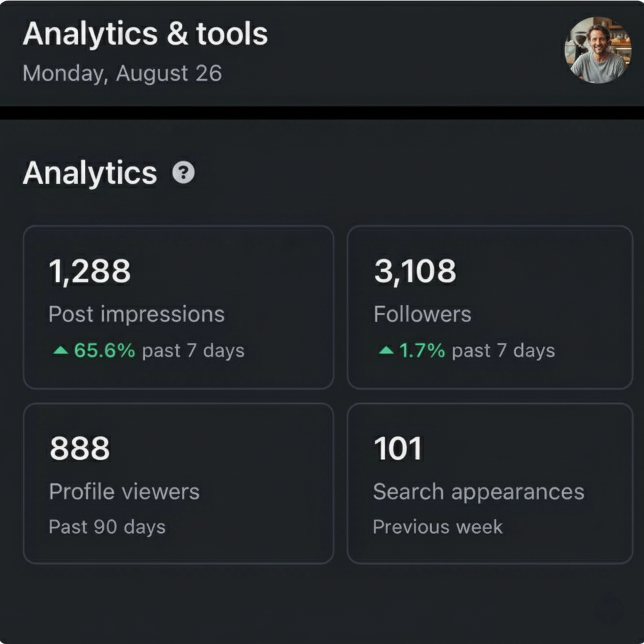Select the "Monday, August 26" date text
This screenshot has width=644, height=644.
(x=122, y=74)
